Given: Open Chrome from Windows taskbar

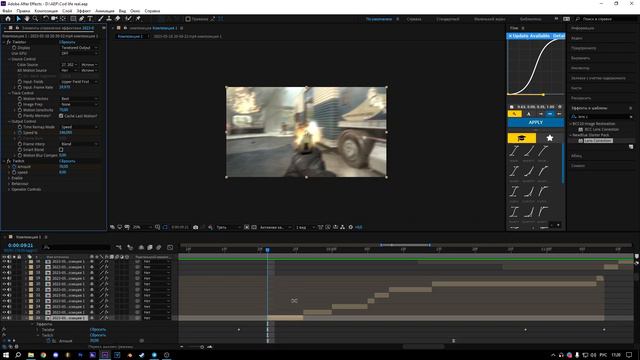Looking at the screenshot, I should click(x=43, y=355).
